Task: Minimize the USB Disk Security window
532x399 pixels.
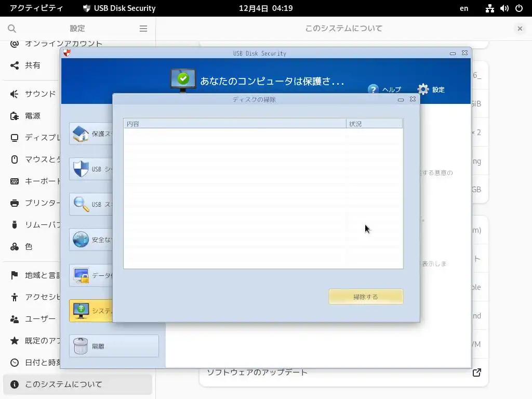Action: tap(453, 54)
